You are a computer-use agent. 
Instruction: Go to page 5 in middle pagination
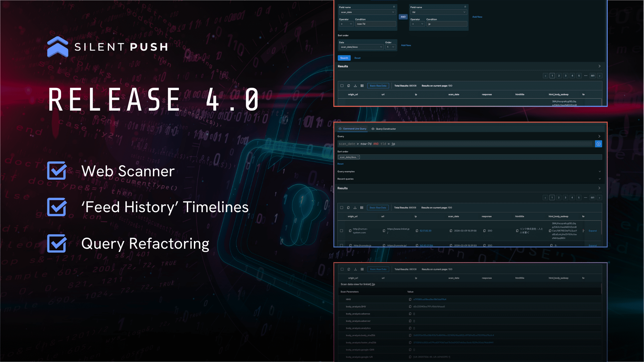click(x=579, y=198)
